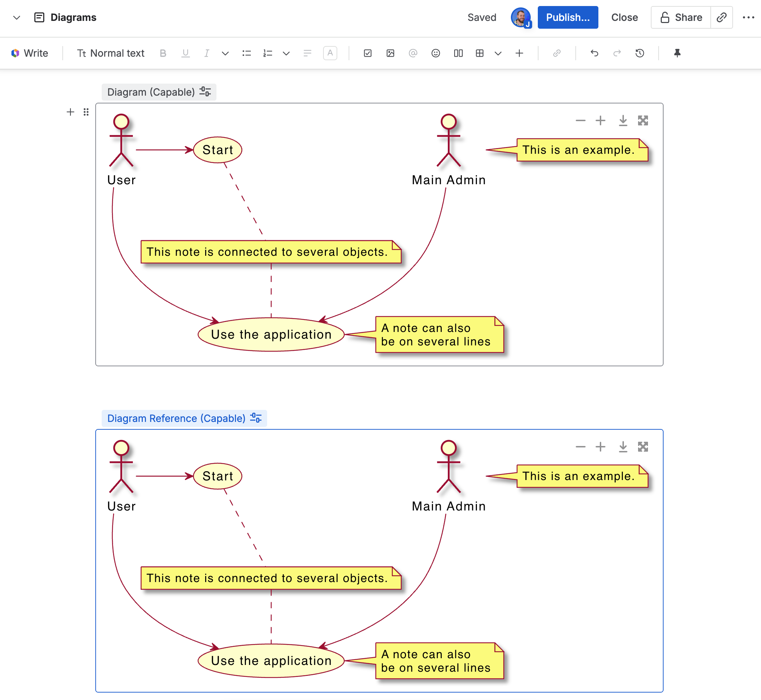Zoom out the top diagram
Screen dimensions: 761x700
click(580, 121)
